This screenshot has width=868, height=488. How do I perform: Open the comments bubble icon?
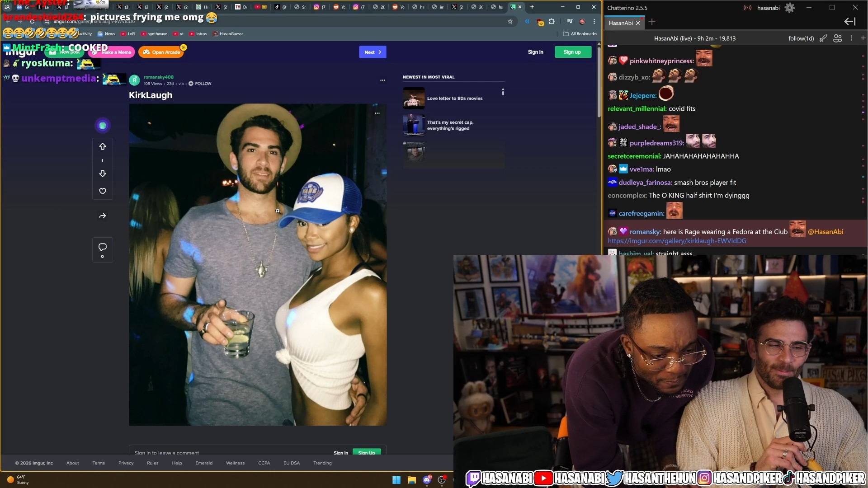103,247
